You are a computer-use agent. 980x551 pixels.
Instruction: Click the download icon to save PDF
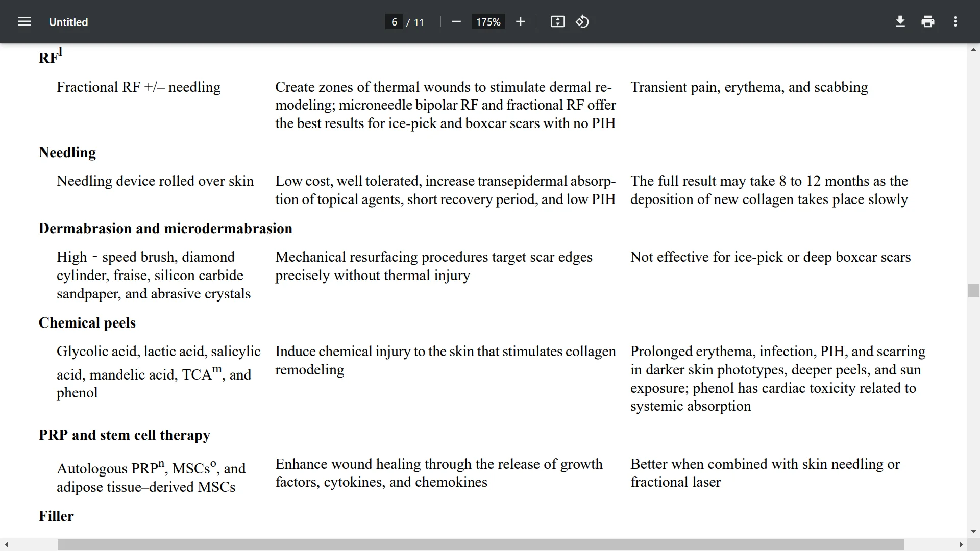pyautogui.click(x=900, y=22)
